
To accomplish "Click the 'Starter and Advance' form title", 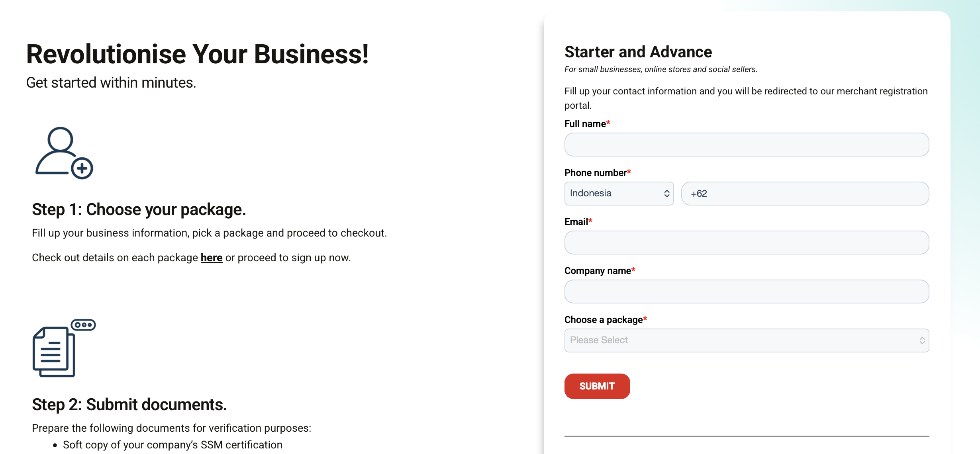I will pyautogui.click(x=638, y=52).
